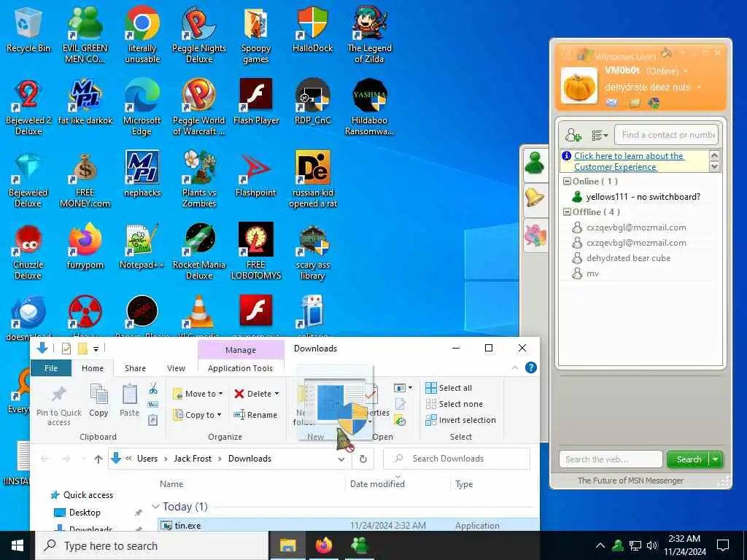This screenshot has height=560, width=747.
Task: Open the pink butterfly tab in Messenger sidebar
Action: tap(535, 236)
